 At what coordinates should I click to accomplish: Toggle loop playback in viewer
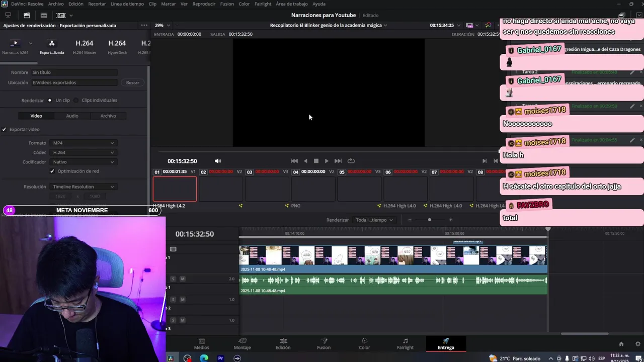(x=351, y=161)
